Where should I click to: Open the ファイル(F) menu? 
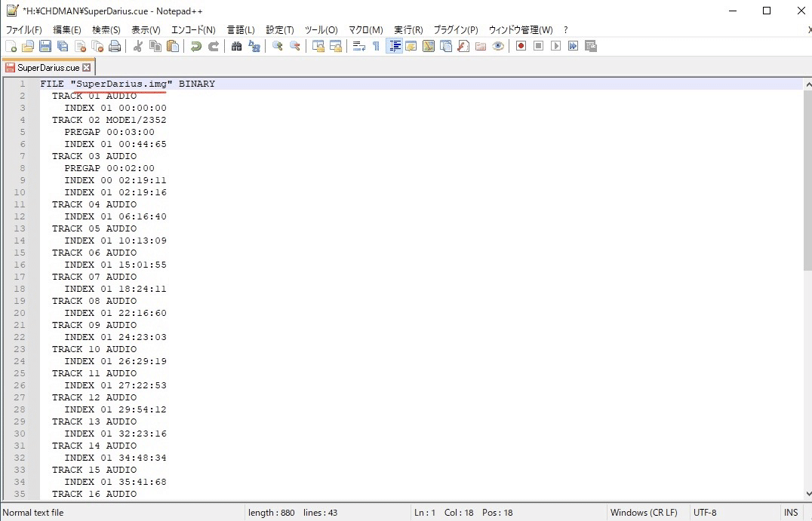click(24, 30)
